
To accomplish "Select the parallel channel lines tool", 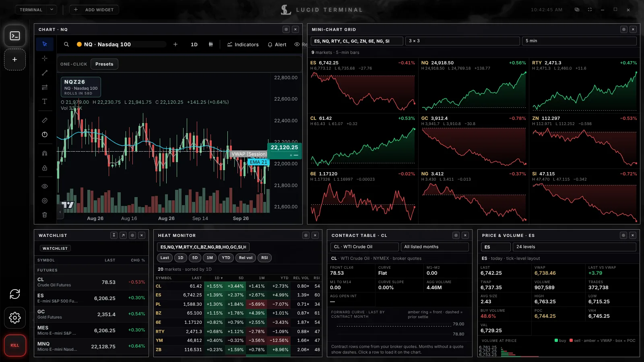I will click(45, 87).
